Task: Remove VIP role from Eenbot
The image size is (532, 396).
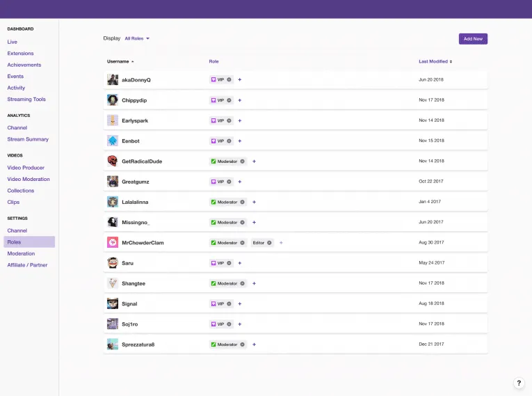Action: coord(229,141)
